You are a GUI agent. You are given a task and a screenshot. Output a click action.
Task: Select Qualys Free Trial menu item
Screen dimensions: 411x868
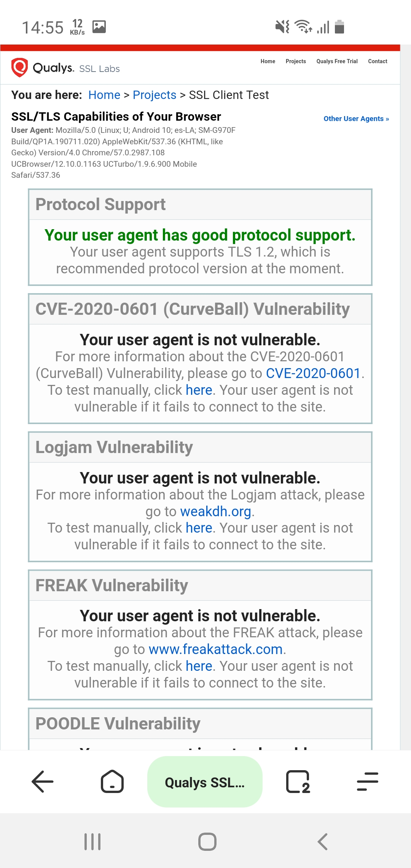(x=337, y=61)
